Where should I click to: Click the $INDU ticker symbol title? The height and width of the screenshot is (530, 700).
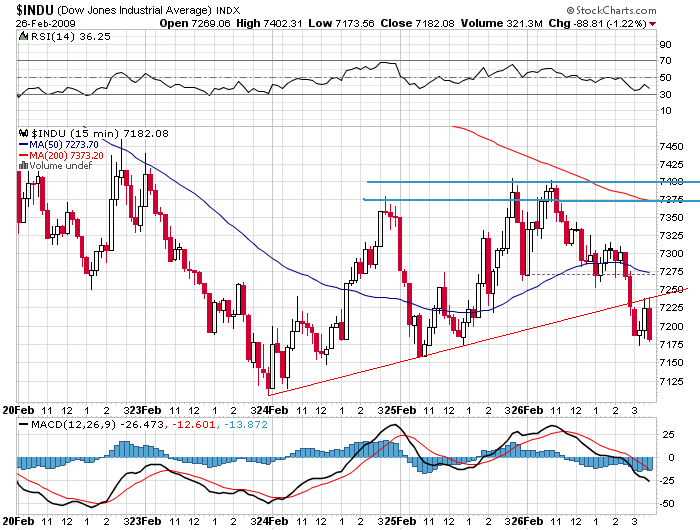click(35, 10)
